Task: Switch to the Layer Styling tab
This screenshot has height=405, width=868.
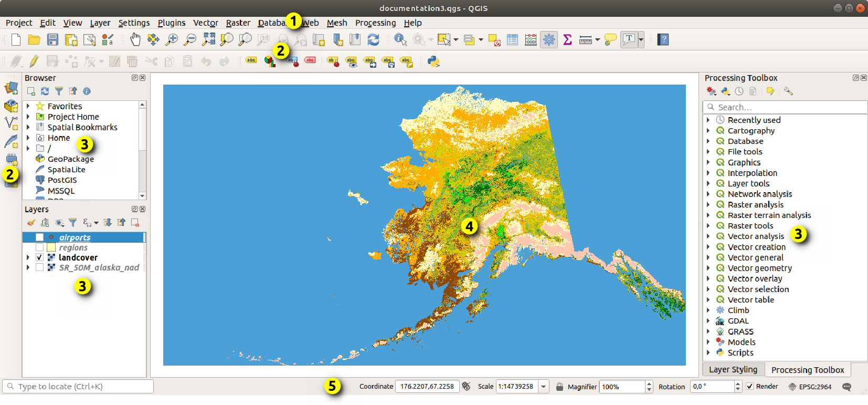Action: pyautogui.click(x=733, y=370)
